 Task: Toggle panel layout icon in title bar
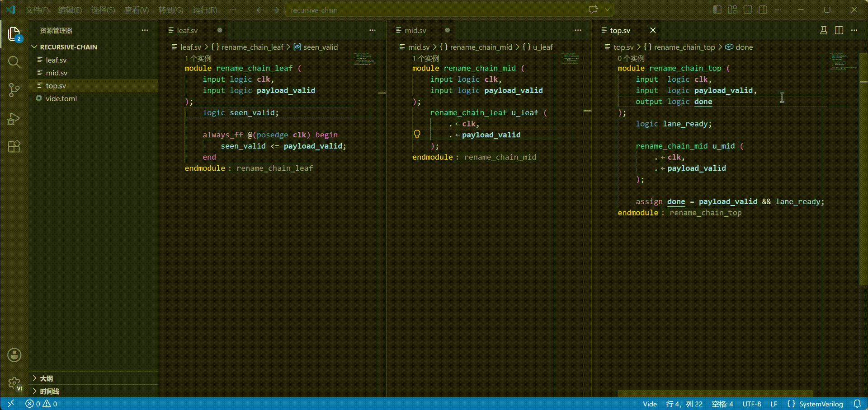point(748,9)
